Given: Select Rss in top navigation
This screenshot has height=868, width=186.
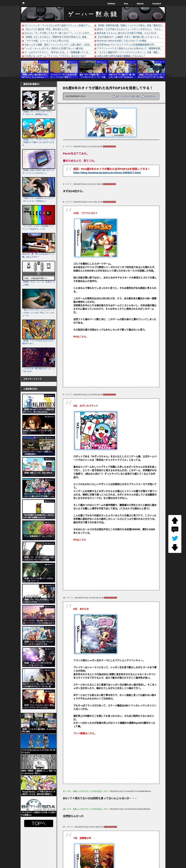Looking at the screenshot, I should [126, 4].
